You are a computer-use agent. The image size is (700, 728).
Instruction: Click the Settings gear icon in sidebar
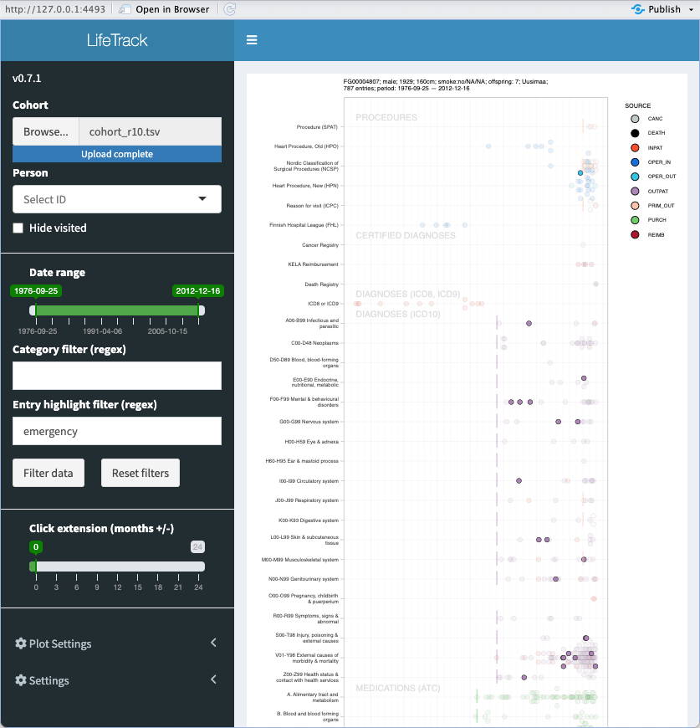point(21,680)
